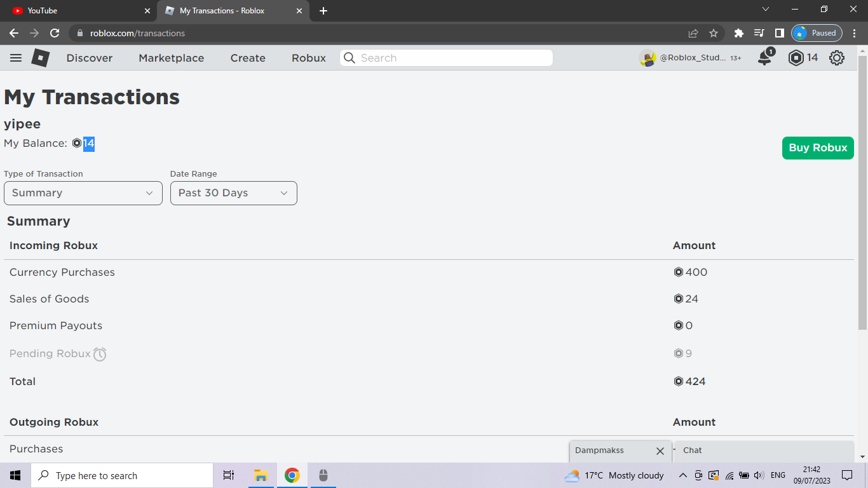Click the Buy Robux button
The height and width of the screenshot is (488, 868).
[x=818, y=147]
